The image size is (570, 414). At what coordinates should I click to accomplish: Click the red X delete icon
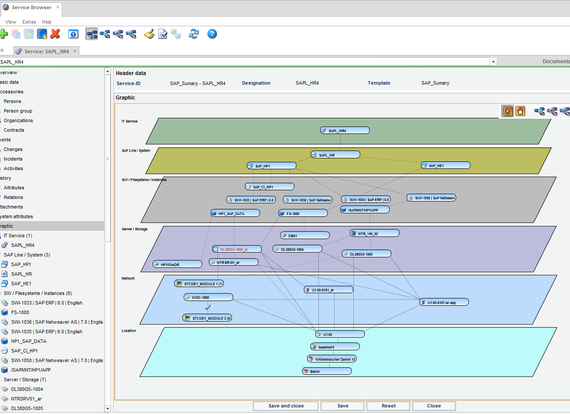point(55,34)
